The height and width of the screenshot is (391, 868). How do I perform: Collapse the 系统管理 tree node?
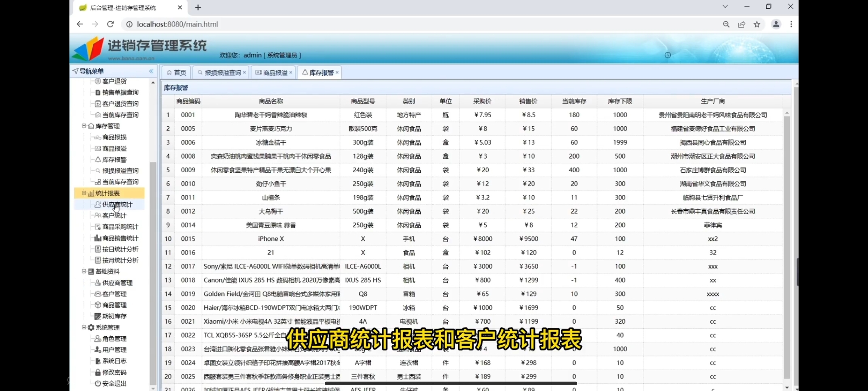[84, 327]
